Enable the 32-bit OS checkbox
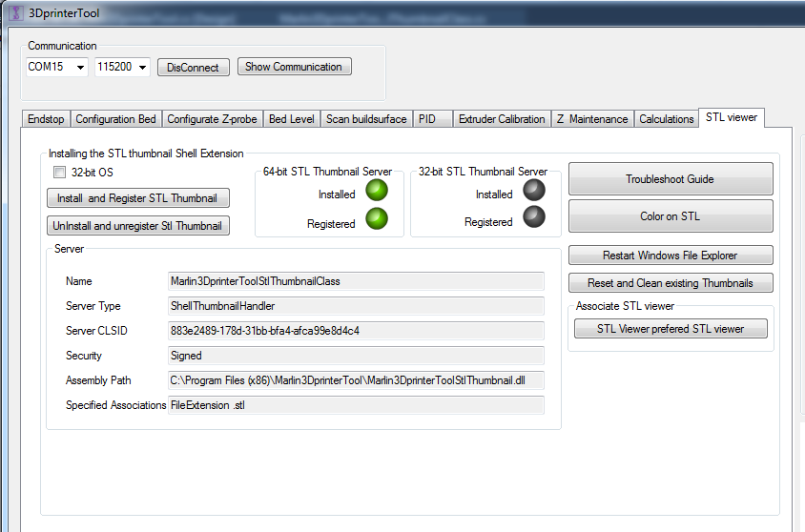 click(x=60, y=173)
